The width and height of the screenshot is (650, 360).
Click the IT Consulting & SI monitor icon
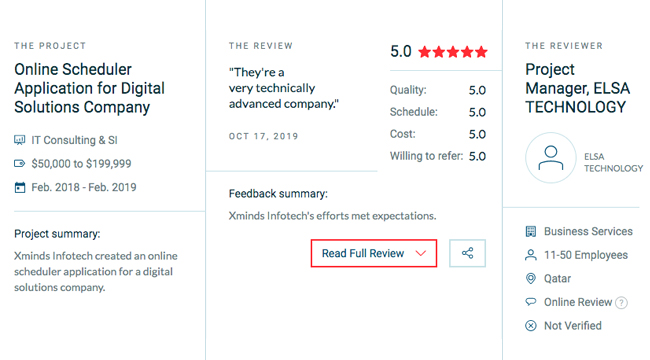tap(19, 140)
